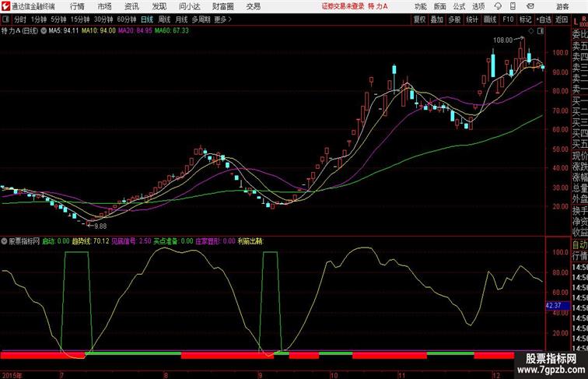Image resolution: width=588 pixels, height=379 pixels.
Task: Open the F10 company info button
Action: 508,19
